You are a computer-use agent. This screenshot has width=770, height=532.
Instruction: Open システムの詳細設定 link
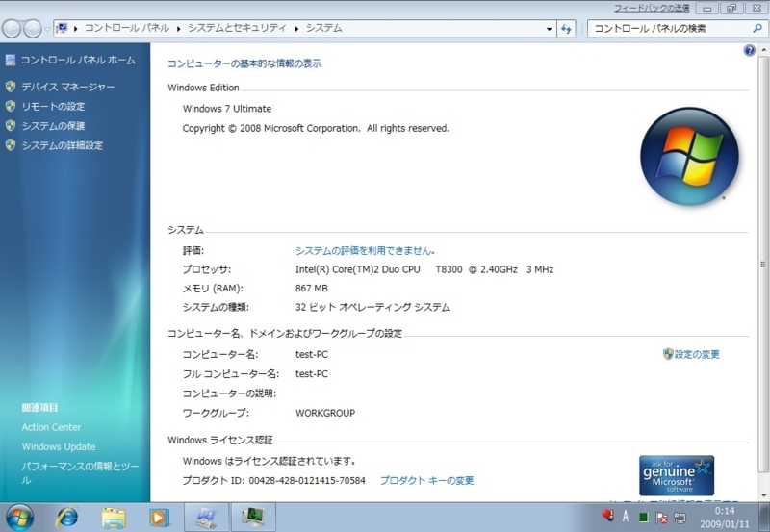(63, 145)
